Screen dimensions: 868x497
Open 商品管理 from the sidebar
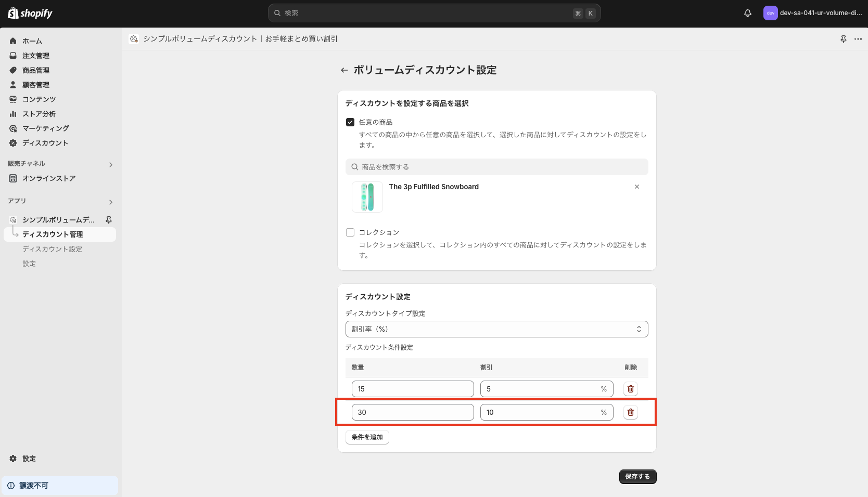pyautogui.click(x=12, y=70)
